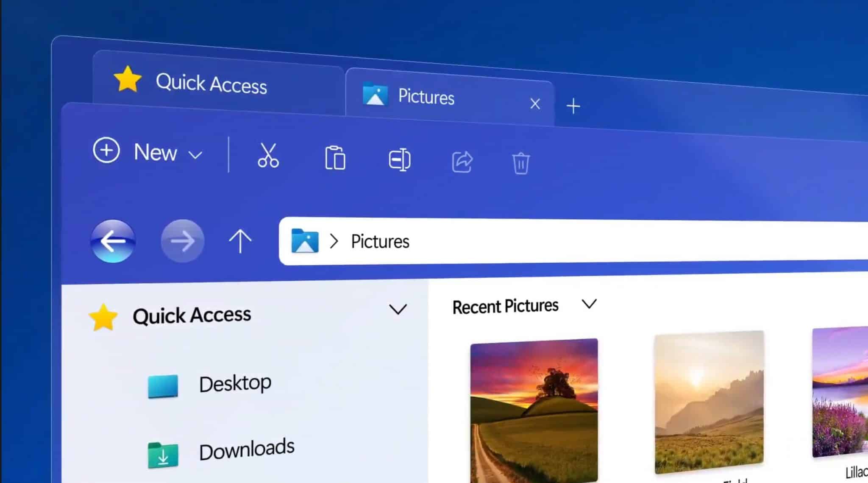
Task: Navigate back with the back arrow
Action: 113,241
